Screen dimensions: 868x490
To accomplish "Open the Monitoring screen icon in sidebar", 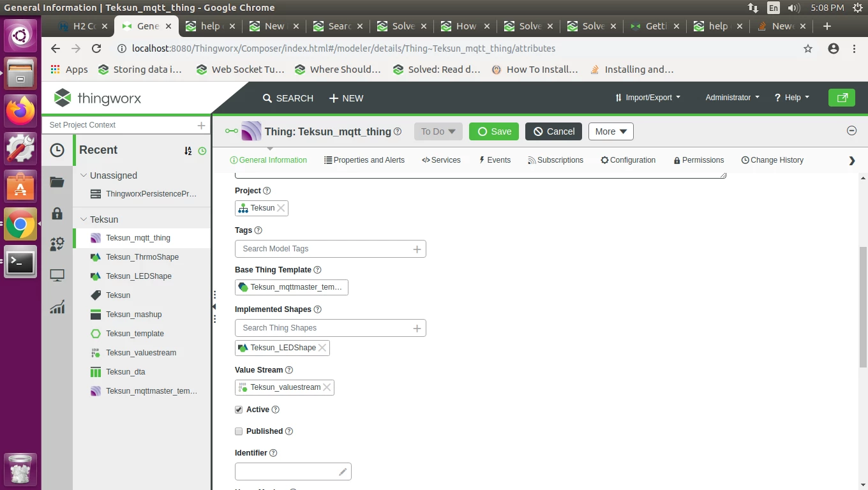I will [x=57, y=276].
